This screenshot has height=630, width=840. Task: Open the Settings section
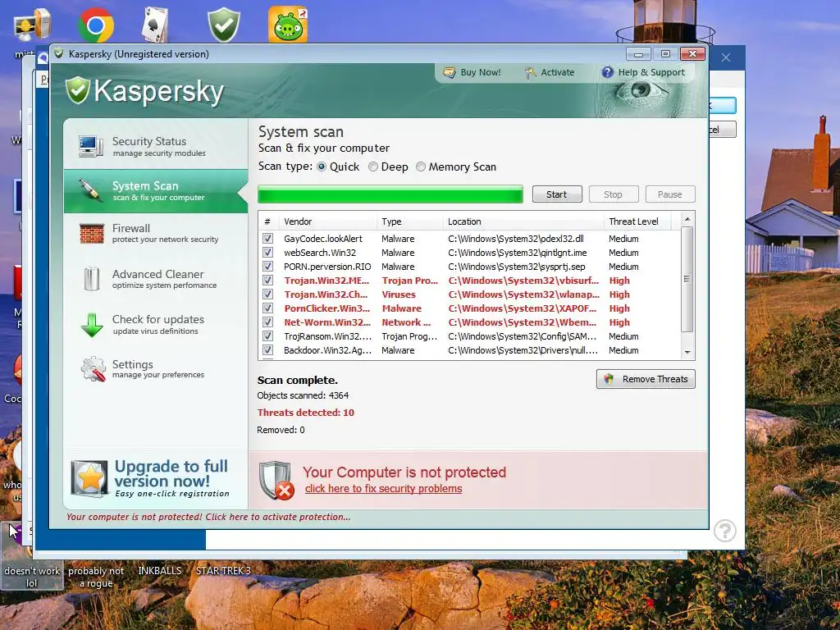click(x=155, y=368)
